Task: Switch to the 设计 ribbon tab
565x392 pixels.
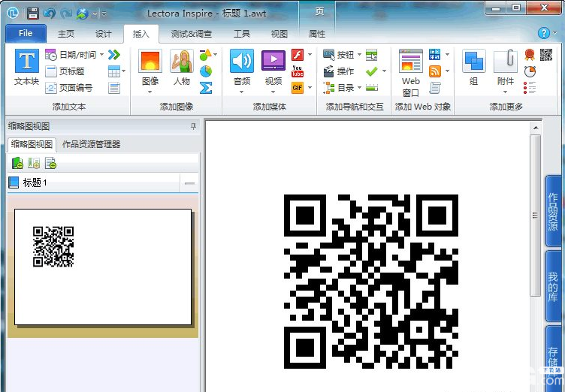Action: point(104,34)
